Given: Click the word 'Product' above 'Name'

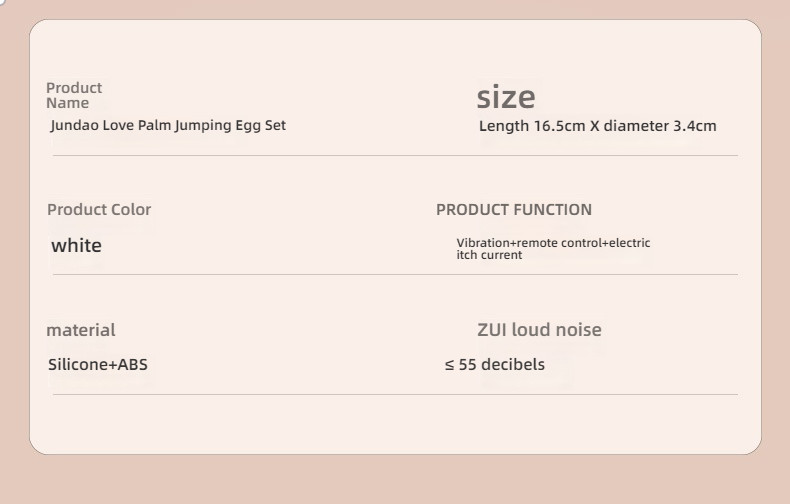Looking at the screenshot, I should pyautogui.click(x=74, y=88).
